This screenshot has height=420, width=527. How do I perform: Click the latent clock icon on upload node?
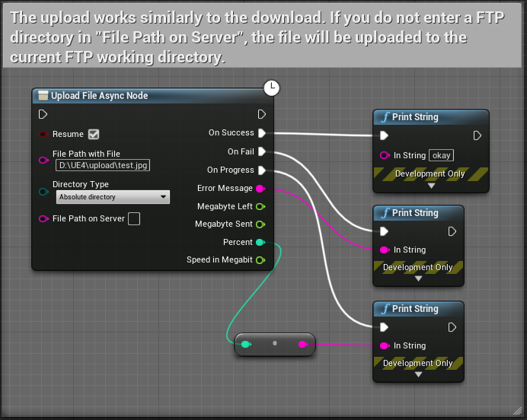(272, 88)
